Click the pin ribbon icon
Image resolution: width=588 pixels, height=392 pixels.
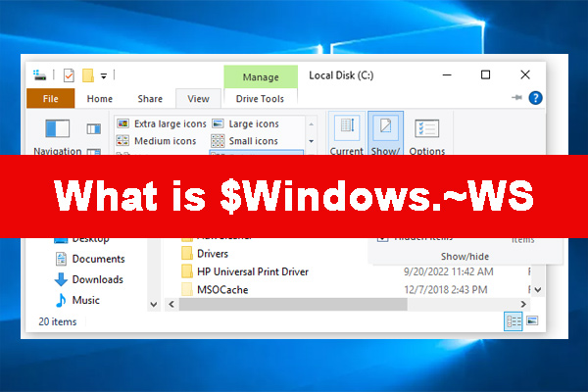coord(516,98)
